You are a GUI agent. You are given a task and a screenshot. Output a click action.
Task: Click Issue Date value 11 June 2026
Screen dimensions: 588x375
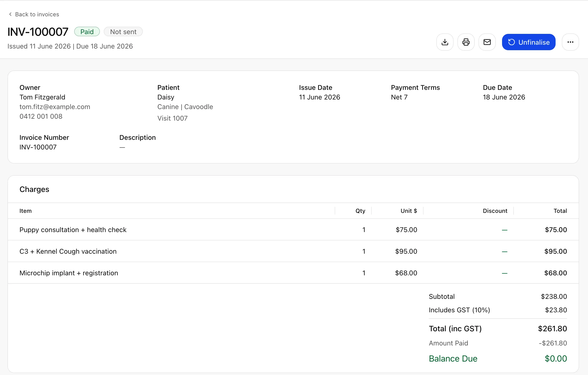click(319, 97)
